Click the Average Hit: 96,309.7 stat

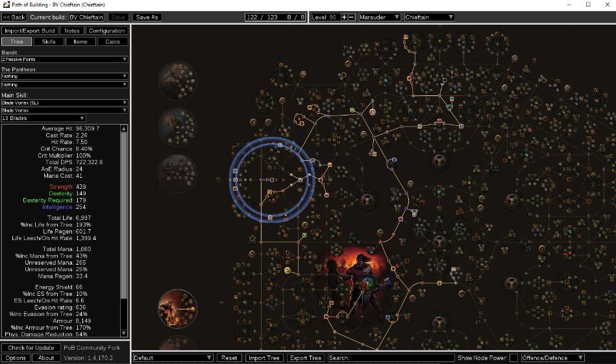[x=70, y=128]
